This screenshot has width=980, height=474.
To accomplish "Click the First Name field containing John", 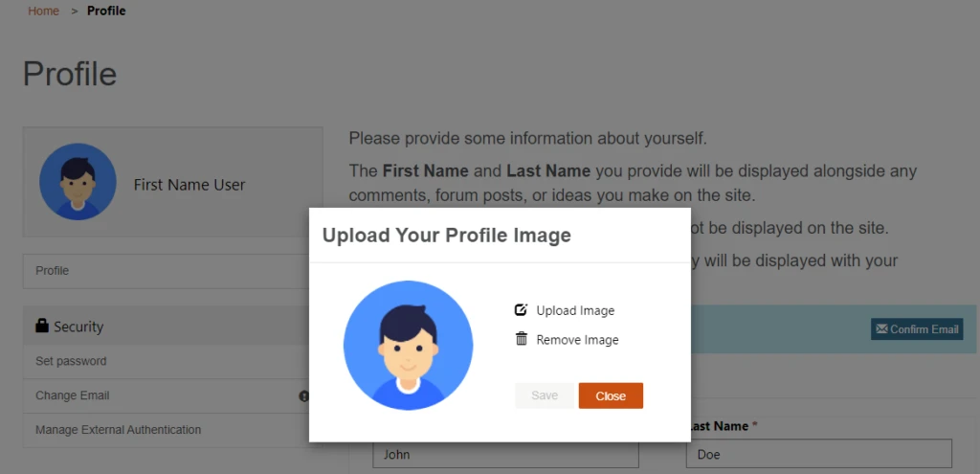I will [505, 455].
